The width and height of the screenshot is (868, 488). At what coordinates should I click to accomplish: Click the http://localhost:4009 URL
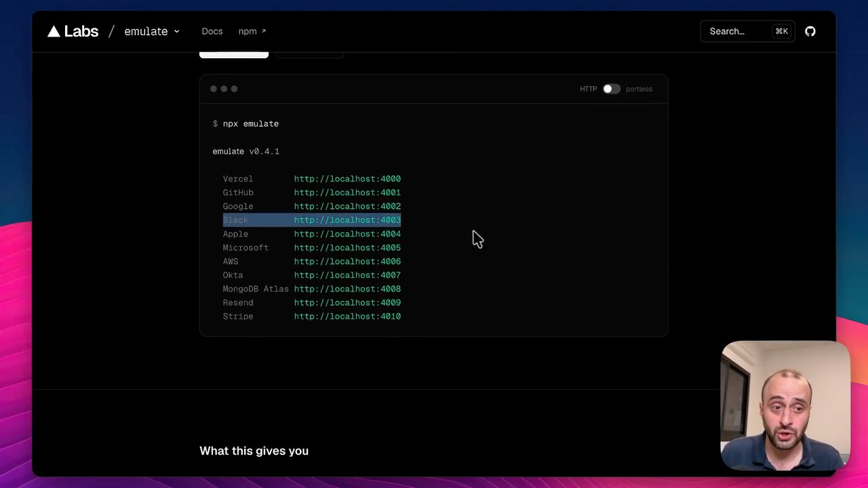click(x=347, y=303)
